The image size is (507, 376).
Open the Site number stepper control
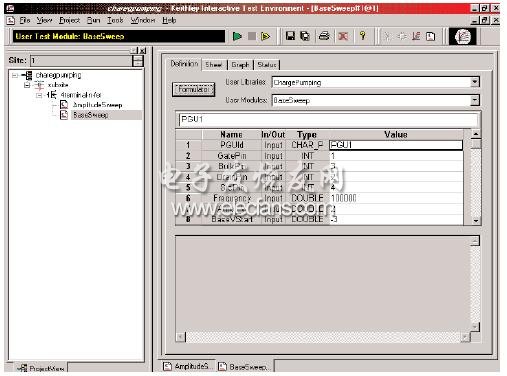click(138, 61)
